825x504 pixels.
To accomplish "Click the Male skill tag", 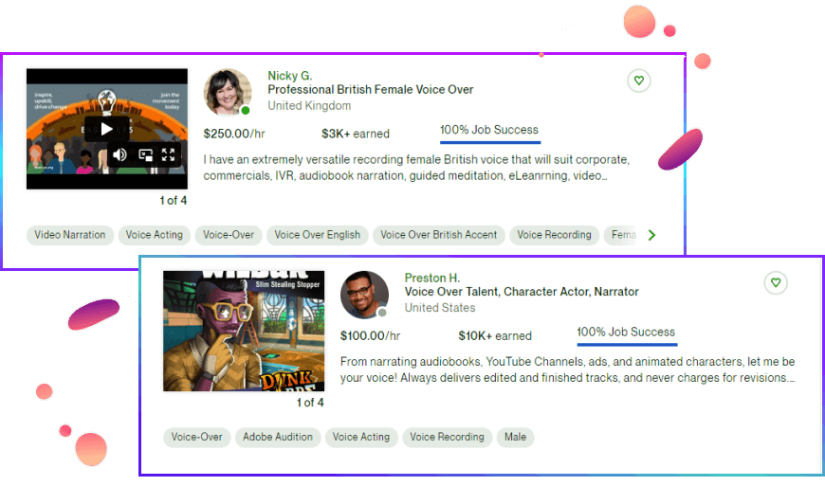I will [x=515, y=437].
